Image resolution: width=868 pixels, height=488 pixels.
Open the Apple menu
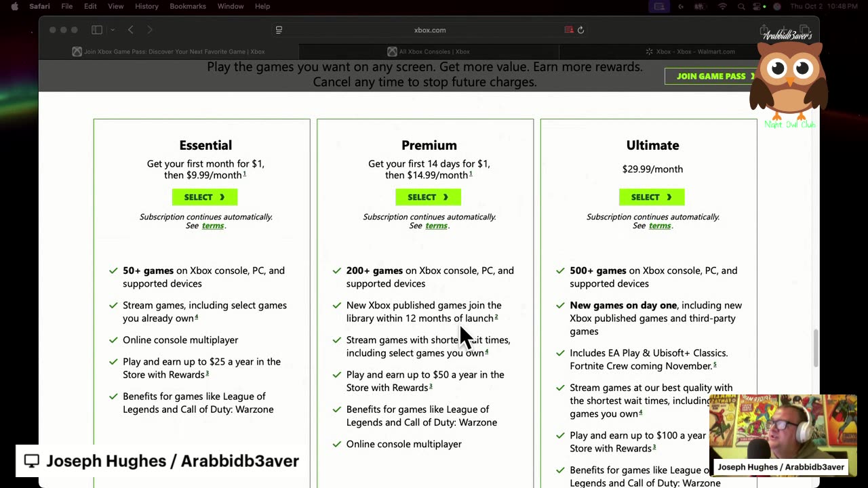(14, 6)
